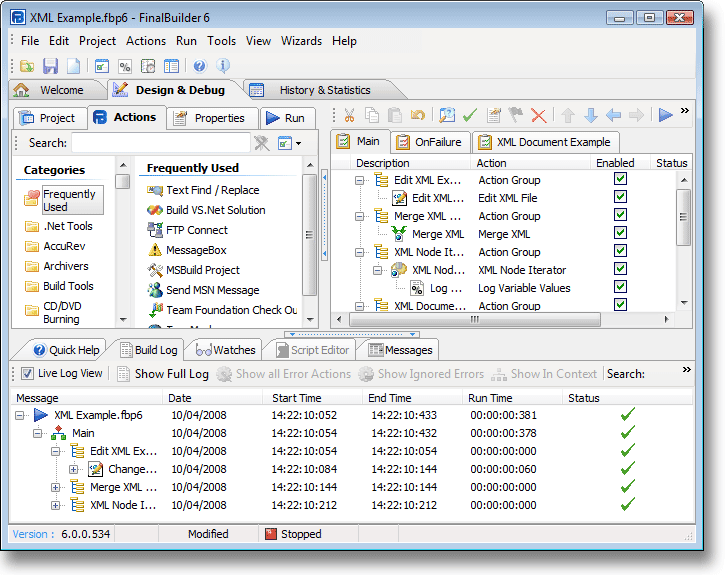The width and height of the screenshot is (726, 575).
Task: Open the OnFailure action list tab
Action: [430, 142]
